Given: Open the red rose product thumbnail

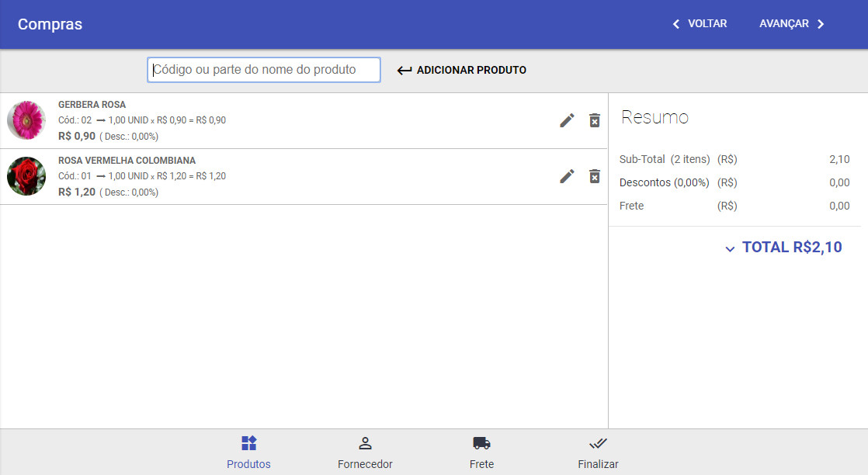Looking at the screenshot, I should coord(26,176).
